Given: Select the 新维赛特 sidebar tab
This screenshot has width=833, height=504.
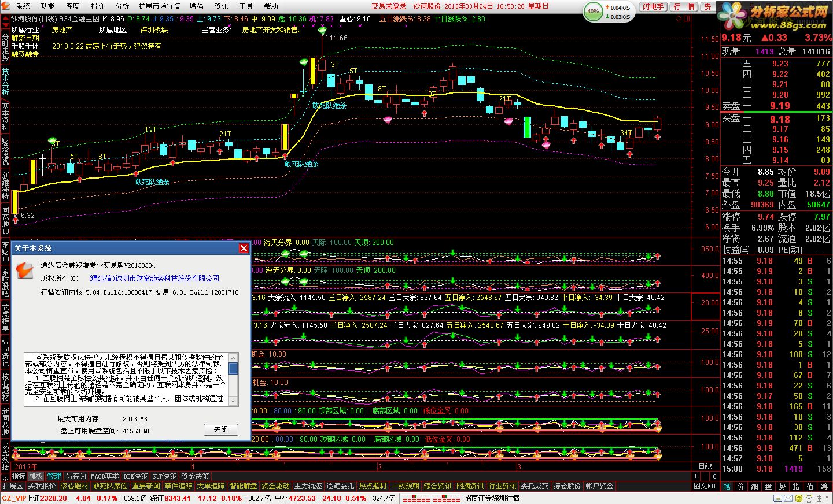Looking at the screenshot, I should [x=5, y=186].
